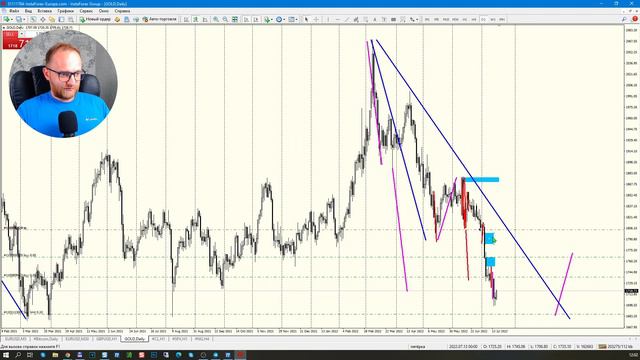The image size is (640, 360).
Task: Open the Сервис menu
Action: pyautogui.click(x=86, y=11)
